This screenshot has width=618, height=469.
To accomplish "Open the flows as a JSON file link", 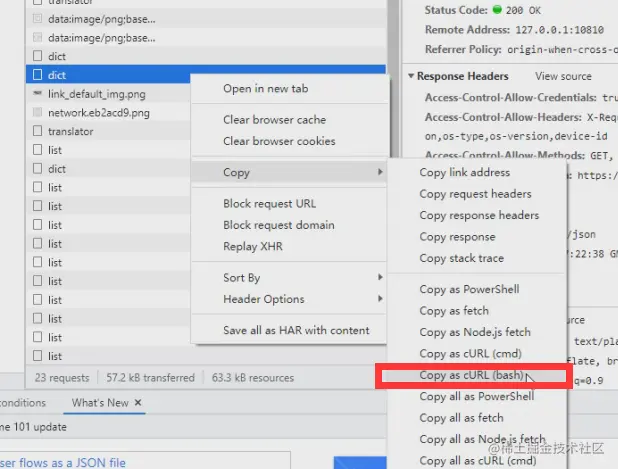I will click(x=63, y=463).
